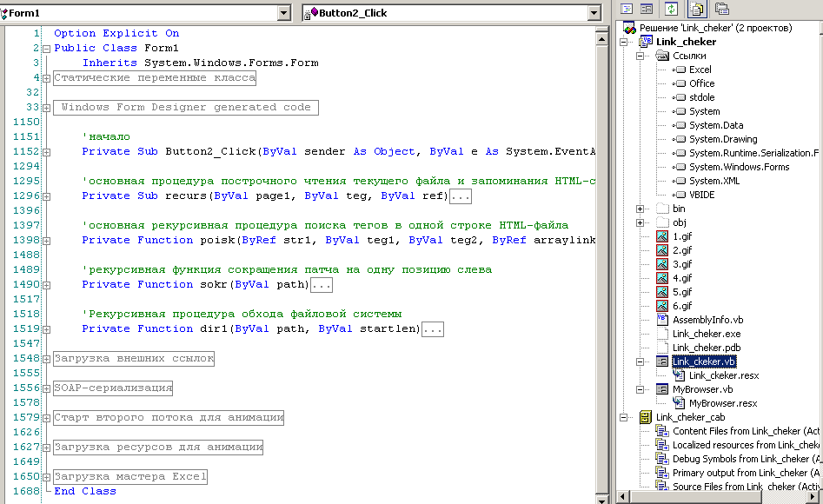The image size is (823, 504).
Task: Expand the SOAP-сериализация region
Action: coord(46,388)
